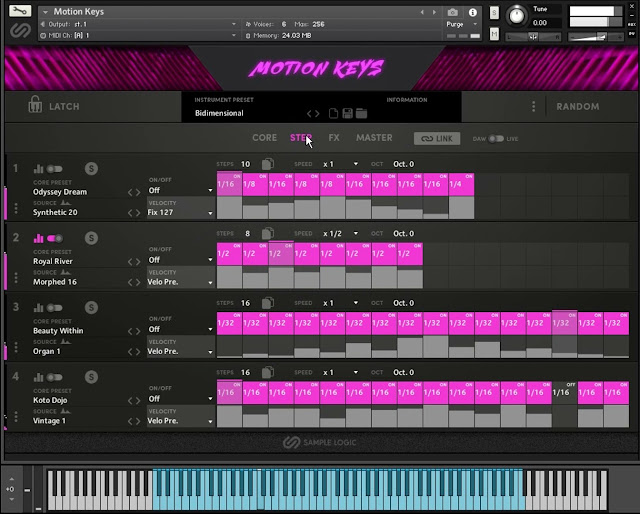This screenshot has width=640, height=514.
Task: Click the camera snapshot icon
Action: [x=452, y=12]
